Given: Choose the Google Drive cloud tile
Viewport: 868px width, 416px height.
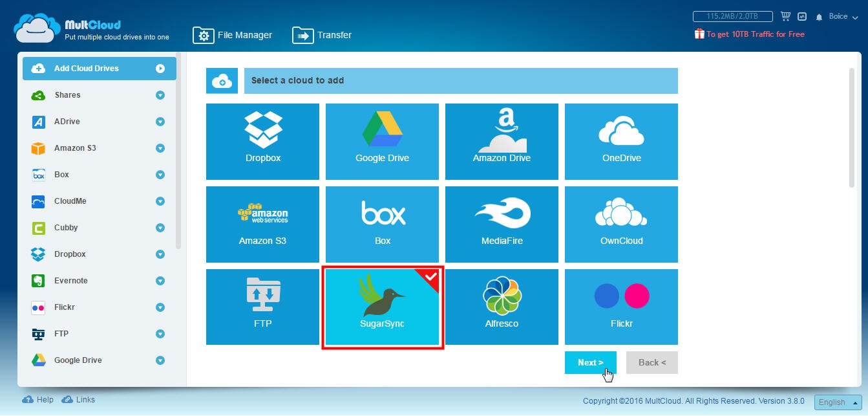Looking at the screenshot, I should pos(382,142).
